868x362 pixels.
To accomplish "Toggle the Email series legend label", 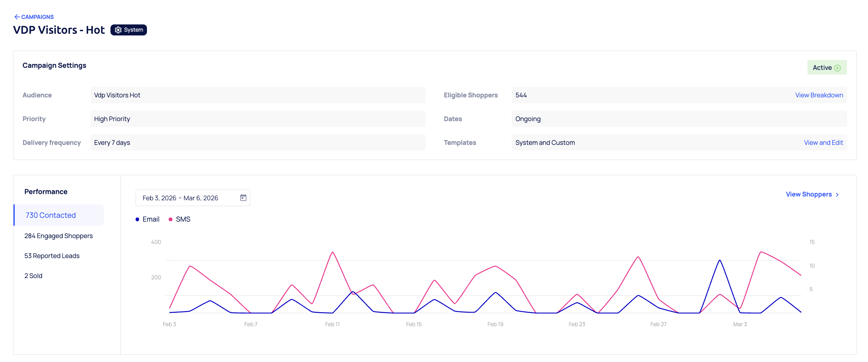I will [151, 220].
